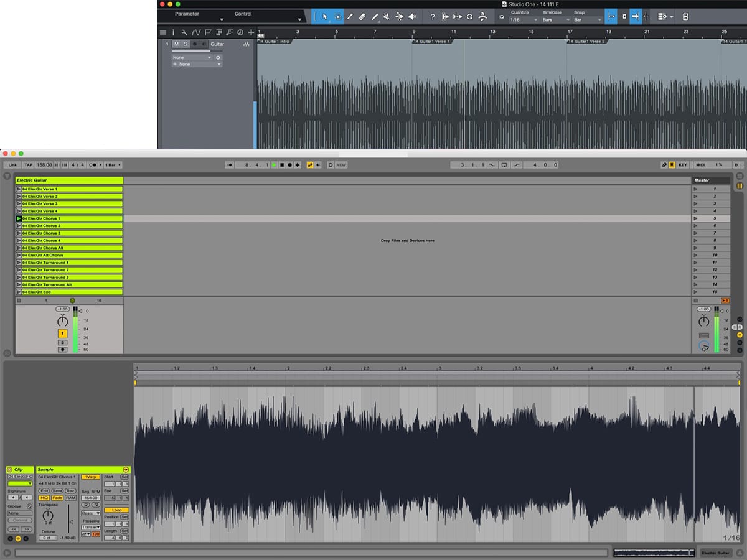747x560 pixels.
Task: Choose the Listen speaker tool
Action: point(411,17)
